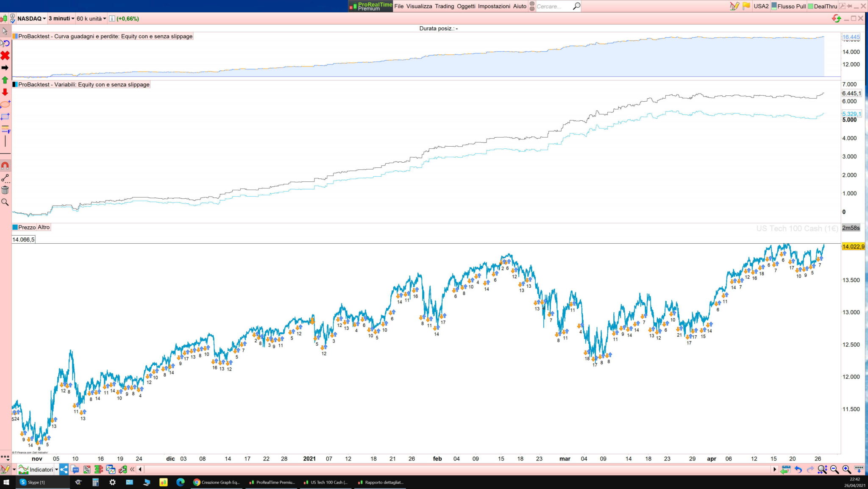Screen dimensions: 868x489
Task: Expand the 60 k unità dropdown
Action: point(91,19)
